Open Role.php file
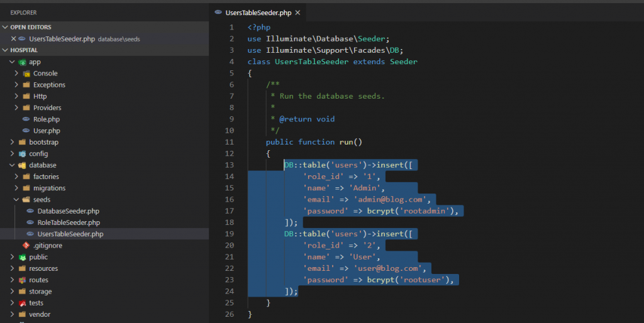The width and height of the screenshot is (644, 323). [47, 119]
